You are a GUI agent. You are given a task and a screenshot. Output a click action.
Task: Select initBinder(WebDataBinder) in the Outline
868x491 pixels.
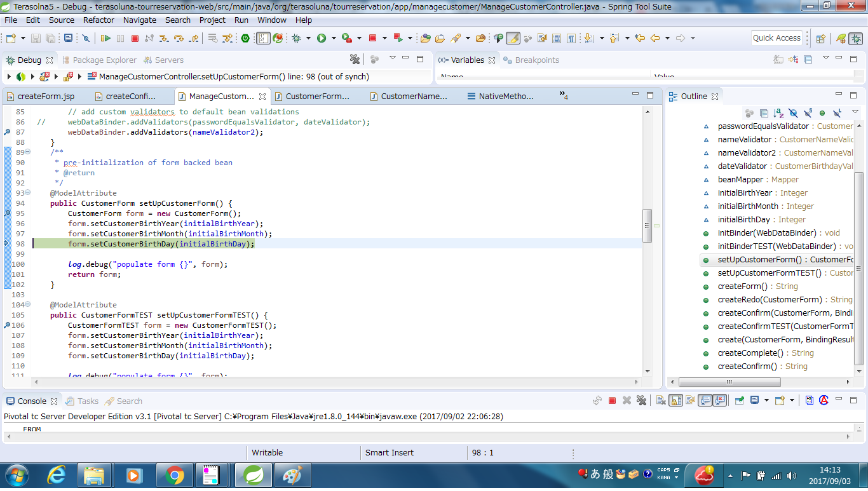[771, 233]
